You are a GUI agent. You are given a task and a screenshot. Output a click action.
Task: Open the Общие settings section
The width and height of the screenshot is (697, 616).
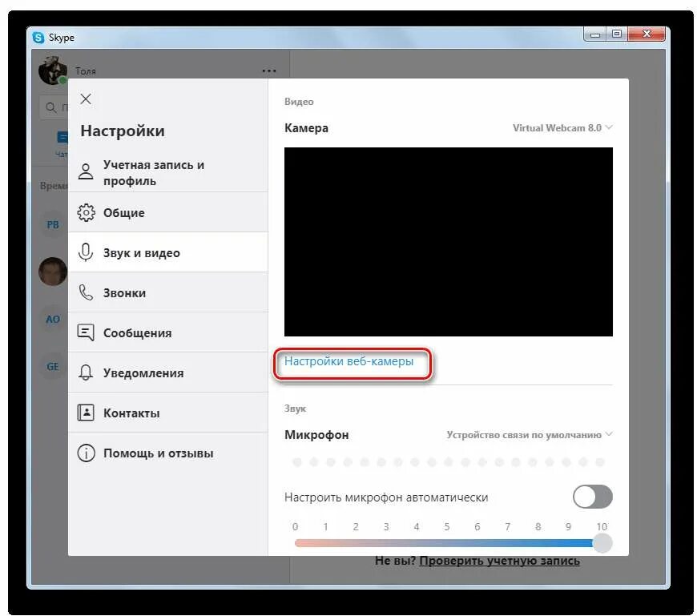[x=168, y=212]
